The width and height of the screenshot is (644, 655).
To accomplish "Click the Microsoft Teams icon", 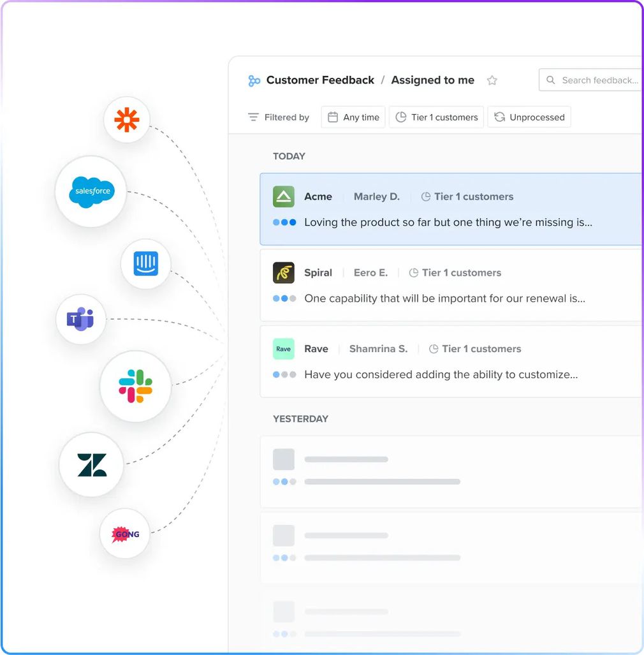I will point(81,319).
